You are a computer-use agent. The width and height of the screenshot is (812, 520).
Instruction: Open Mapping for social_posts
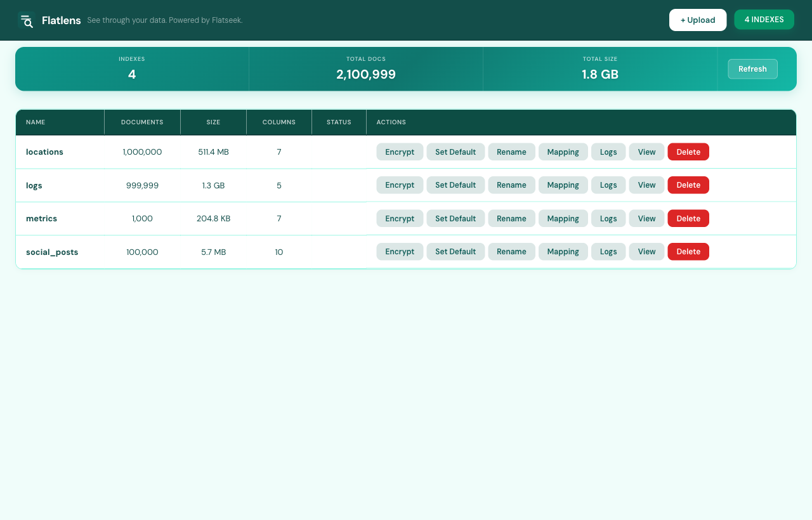(563, 252)
